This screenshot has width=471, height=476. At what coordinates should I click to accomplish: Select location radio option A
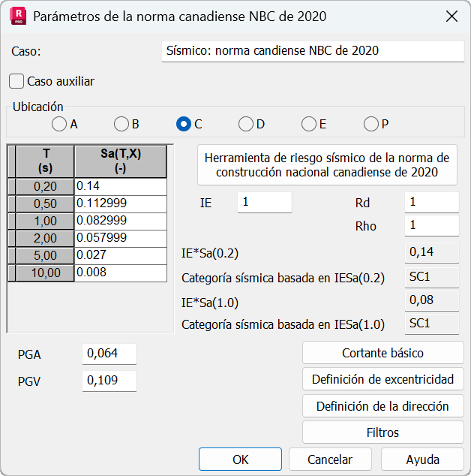59,124
